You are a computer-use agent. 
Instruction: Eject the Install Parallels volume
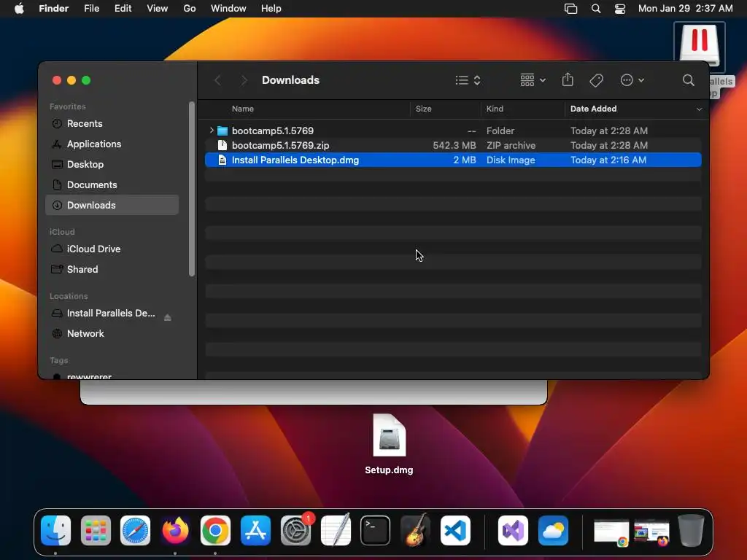(x=168, y=318)
